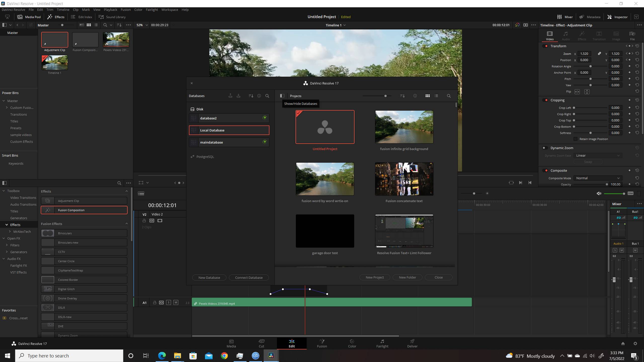This screenshot has height=362, width=644.
Task: Open the Composite Mode dropdown
Action: (x=598, y=178)
